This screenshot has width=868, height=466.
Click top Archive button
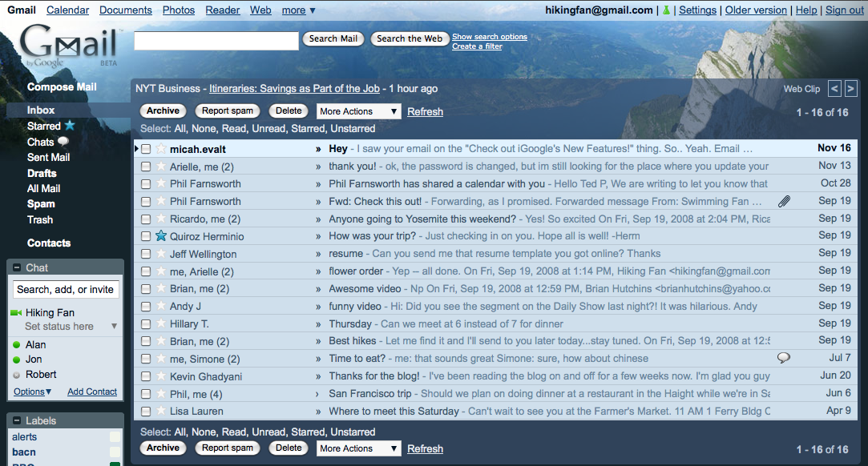tap(163, 110)
